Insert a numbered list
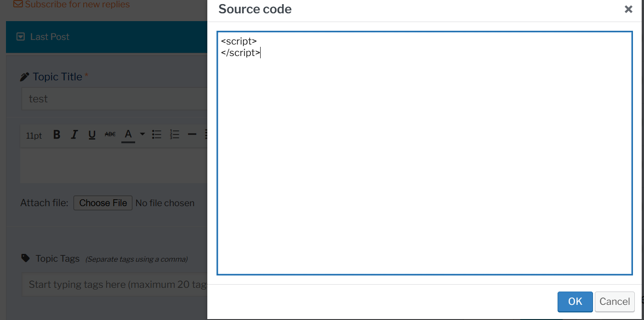 174,135
